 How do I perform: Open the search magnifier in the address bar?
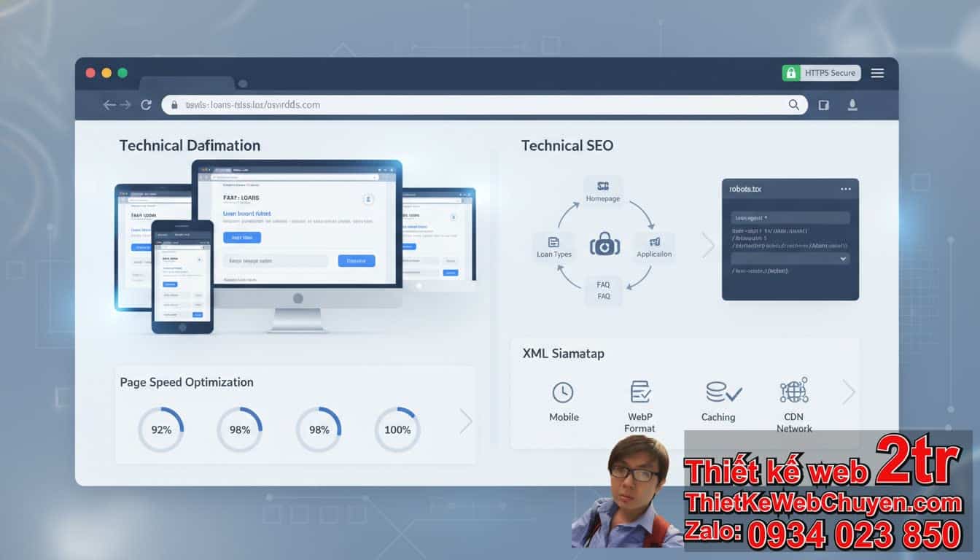click(x=794, y=104)
